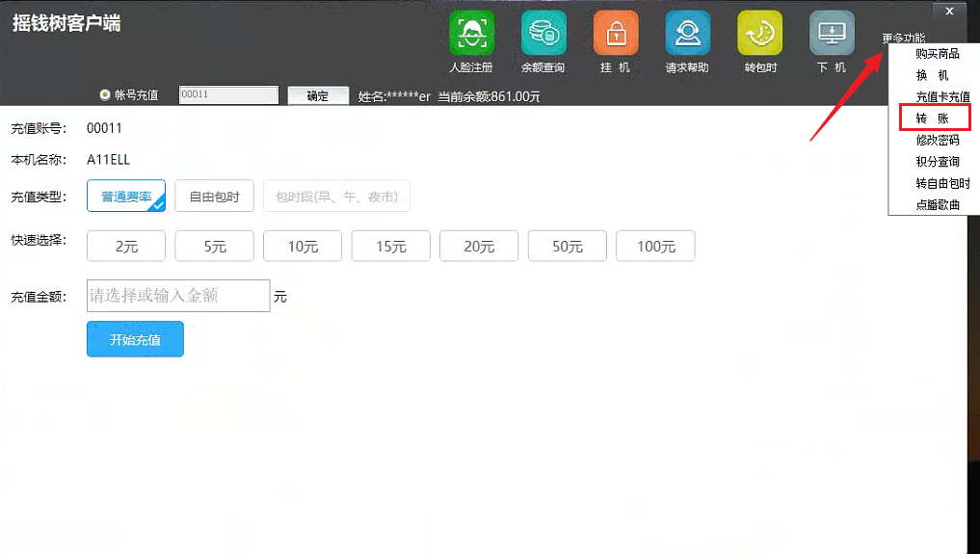
Task: Pick the 10元 quick amount
Action: click(303, 246)
